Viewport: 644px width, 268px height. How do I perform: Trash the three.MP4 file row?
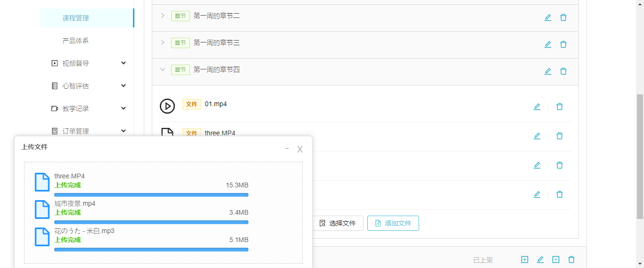(560, 136)
